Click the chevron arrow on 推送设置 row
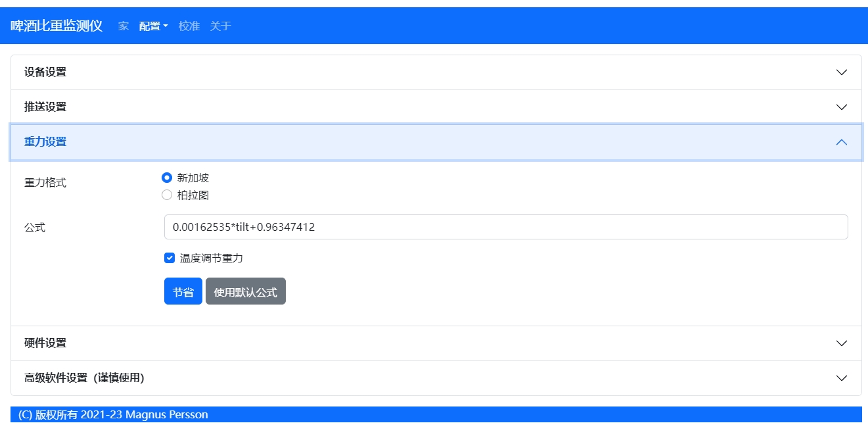 click(x=841, y=107)
